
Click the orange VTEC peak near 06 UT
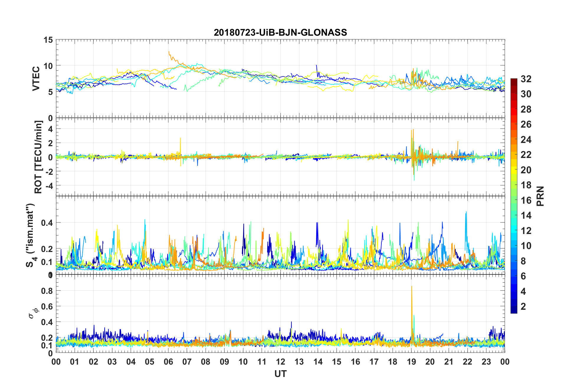coord(169,54)
